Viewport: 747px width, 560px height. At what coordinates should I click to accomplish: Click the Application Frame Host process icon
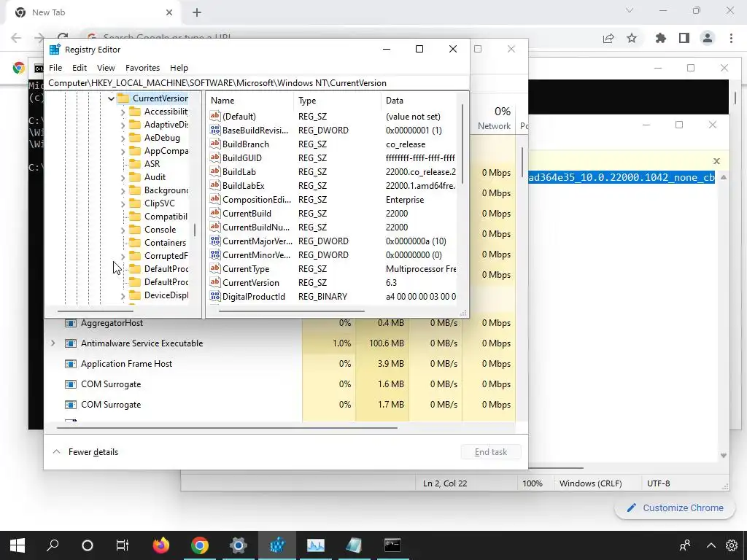point(71,364)
